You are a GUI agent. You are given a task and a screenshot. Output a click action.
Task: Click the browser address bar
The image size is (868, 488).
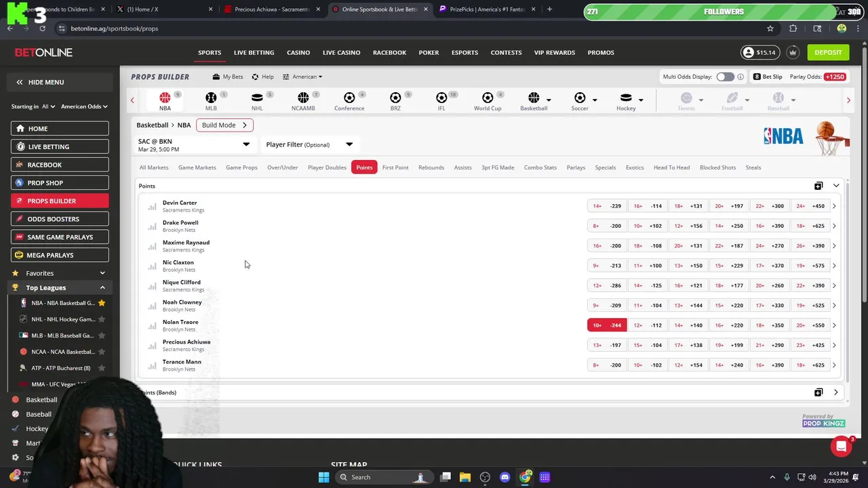pos(407,28)
